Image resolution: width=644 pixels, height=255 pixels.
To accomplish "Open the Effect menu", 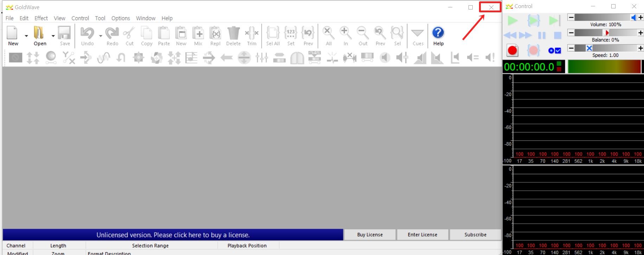I will tap(41, 18).
